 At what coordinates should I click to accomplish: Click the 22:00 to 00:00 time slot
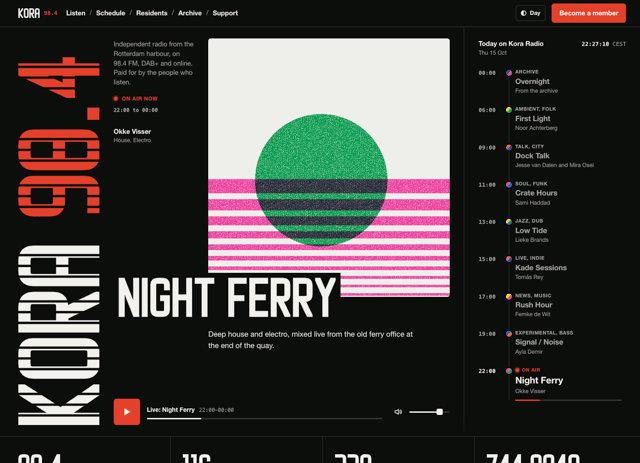click(x=136, y=110)
